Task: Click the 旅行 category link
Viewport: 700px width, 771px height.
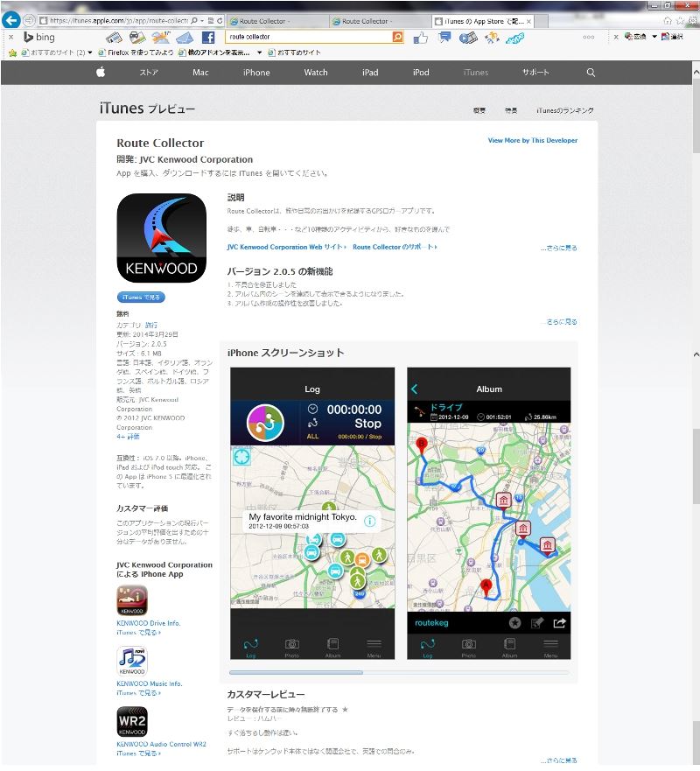Action: click(x=150, y=325)
